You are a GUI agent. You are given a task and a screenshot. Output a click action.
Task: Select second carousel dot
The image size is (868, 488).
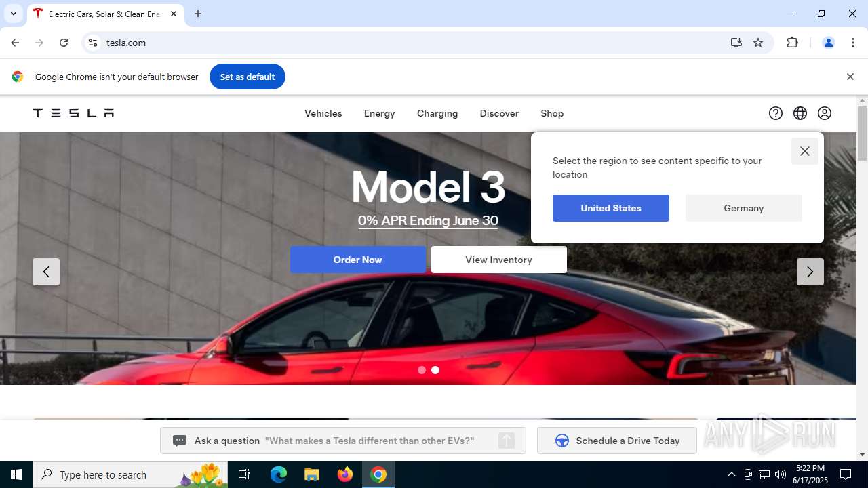(x=435, y=370)
